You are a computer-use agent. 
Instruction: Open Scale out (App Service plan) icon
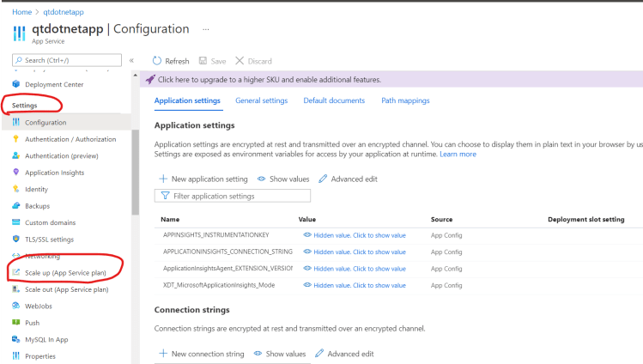tap(16, 289)
